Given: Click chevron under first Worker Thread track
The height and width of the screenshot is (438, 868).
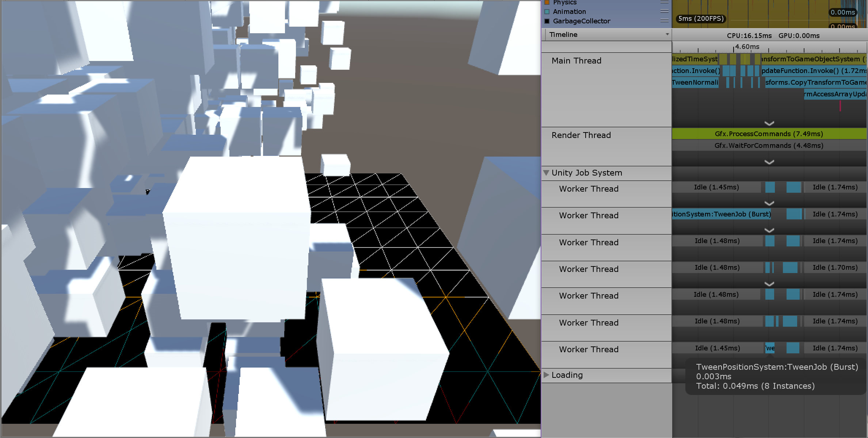Looking at the screenshot, I should pos(769,203).
